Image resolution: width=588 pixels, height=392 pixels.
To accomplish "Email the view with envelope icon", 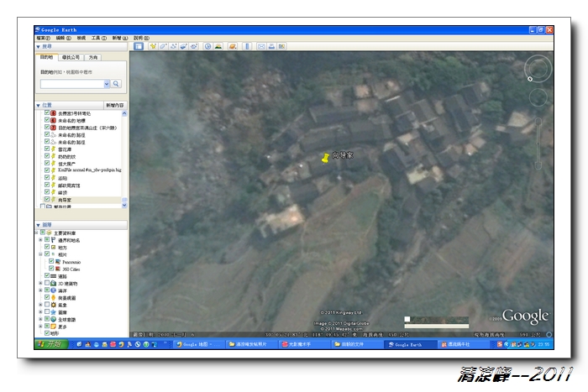I will [261, 46].
